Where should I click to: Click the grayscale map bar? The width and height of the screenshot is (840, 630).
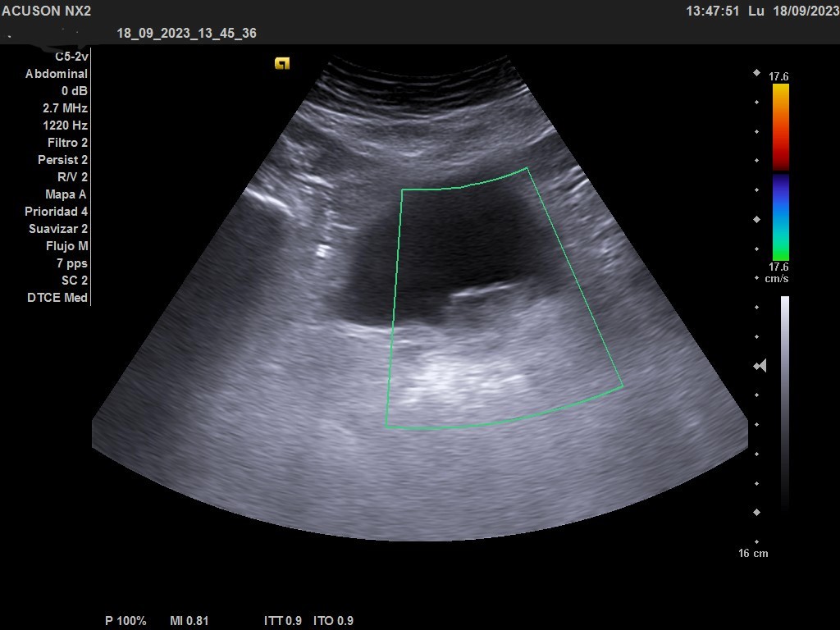click(785, 402)
